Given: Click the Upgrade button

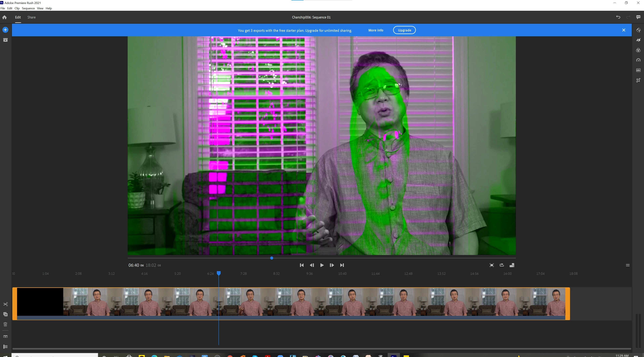Looking at the screenshot, I should (404, 30).
